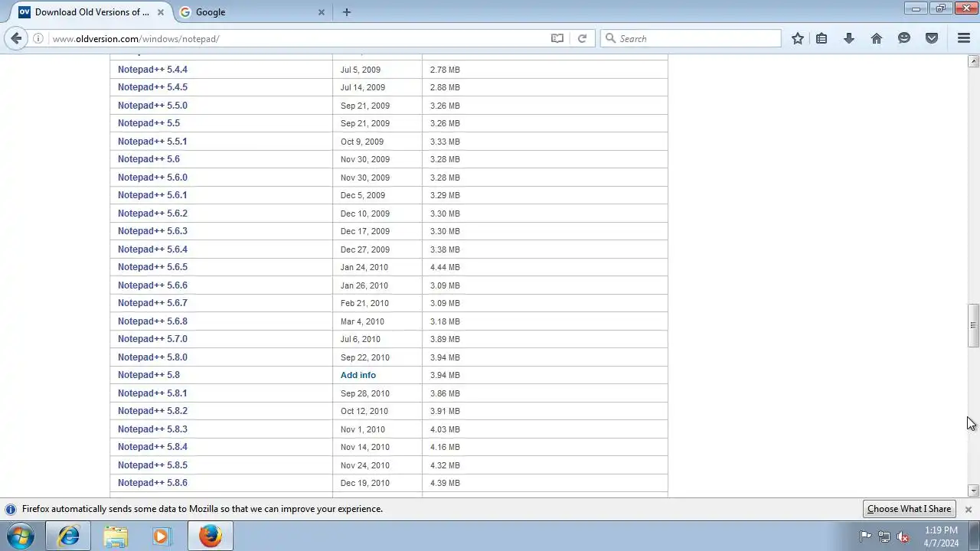Open the Firefox hamburger menu
This screenshot has width=980, height=551.
click(x=964, y=38)
